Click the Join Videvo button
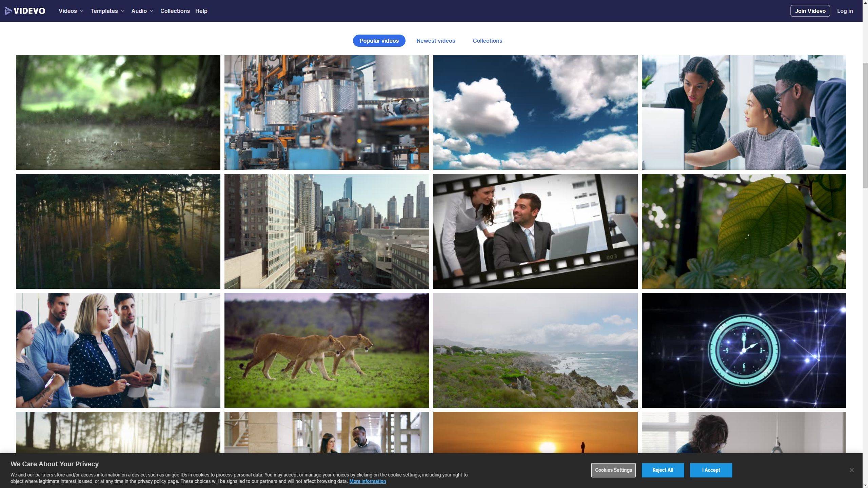Screen dimensions: 868x488 (x=810, y=11)
